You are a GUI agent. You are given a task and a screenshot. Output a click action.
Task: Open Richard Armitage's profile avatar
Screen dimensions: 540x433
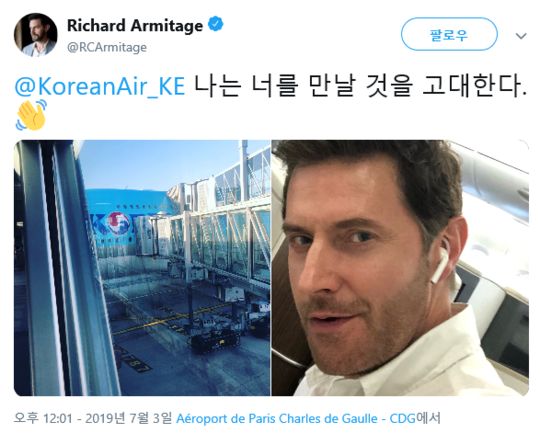pyautogui.click(x=35, y=34)
